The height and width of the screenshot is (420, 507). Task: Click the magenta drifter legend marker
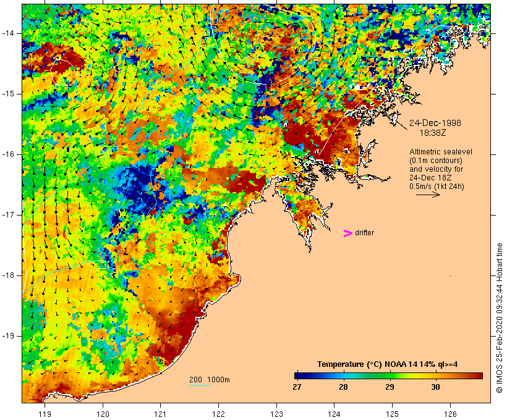tap(347, 233)
